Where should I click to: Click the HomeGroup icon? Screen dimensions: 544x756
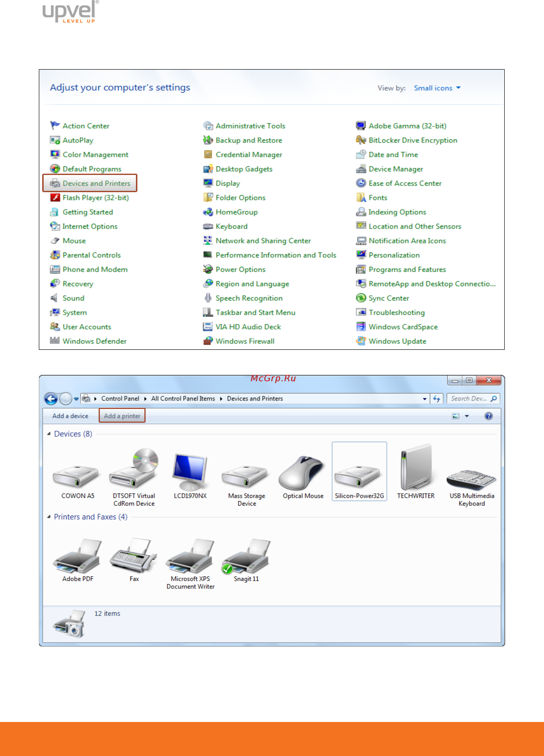(208, 212)
